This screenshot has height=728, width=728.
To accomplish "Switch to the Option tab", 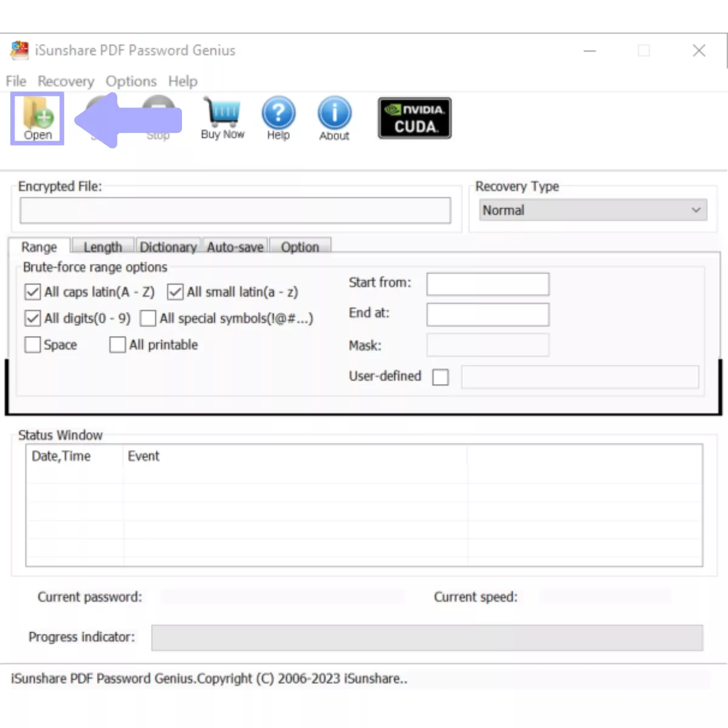I will coord(300,247).
